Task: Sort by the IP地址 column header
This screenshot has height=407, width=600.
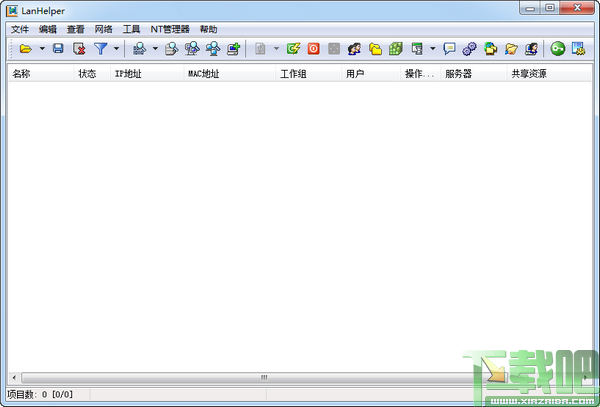Action: click(x=147, y=74)
